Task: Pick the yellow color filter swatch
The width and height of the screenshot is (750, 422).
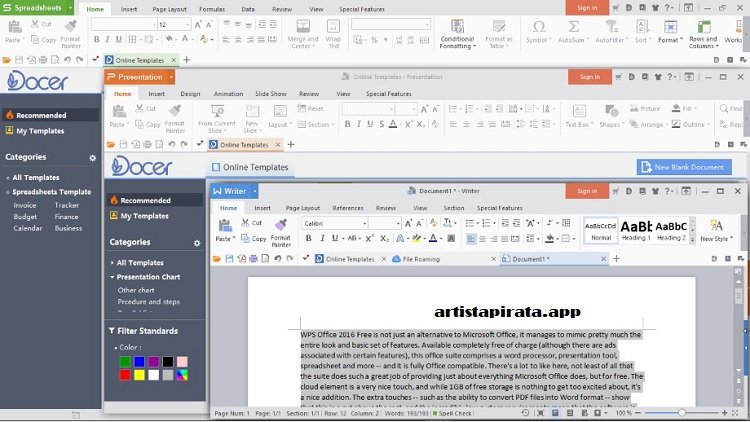Action: pos(139,375)
